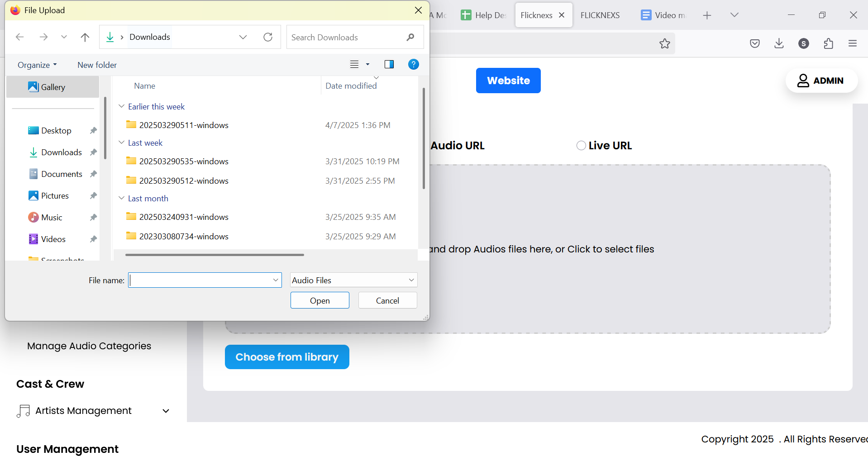This screenshot has width=868, height=456.
Task: Expand the Artists Management sidebar menu
Action: [x=166, y=411]
